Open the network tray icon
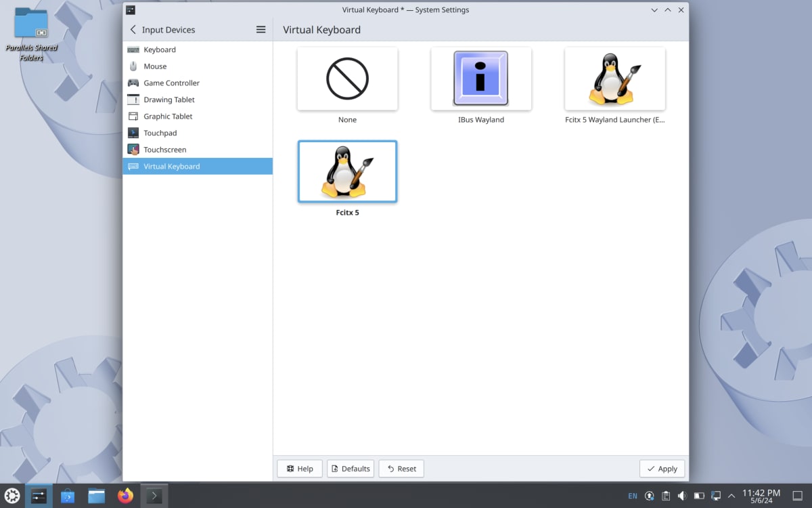Image resolution: width=812 pixels, height=508 pixels. [715, 496]
